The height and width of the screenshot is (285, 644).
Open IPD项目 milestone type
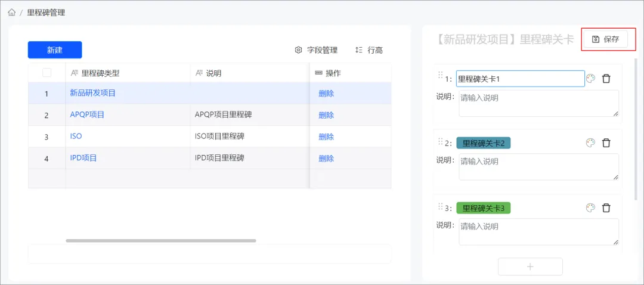click(83, 157)
